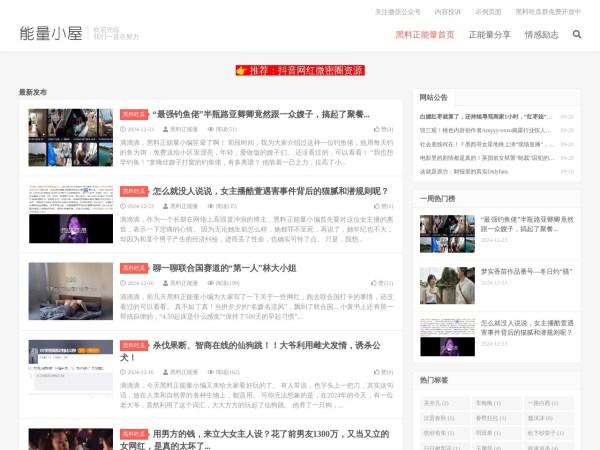The height and width of the screenshot is (450, 600).
Task: Click the first hot tag under 热门标签
Action: click(x=436, y=403)
